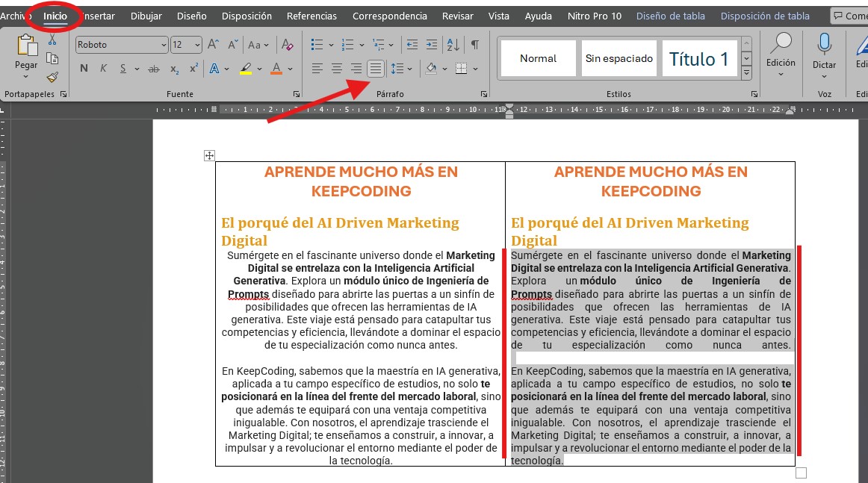Show paragraph marks with pilcrow button

click(x=475, y=44)
